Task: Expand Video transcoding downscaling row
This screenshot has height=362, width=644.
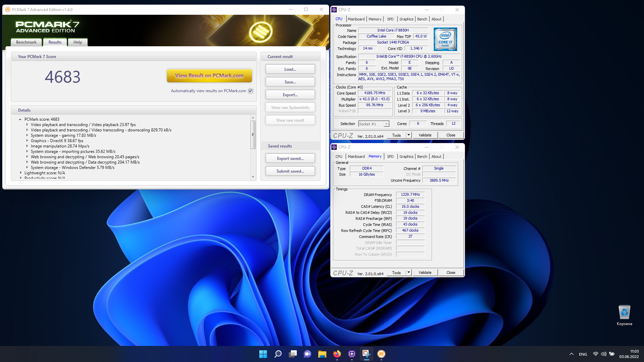Action: point(27,130)
